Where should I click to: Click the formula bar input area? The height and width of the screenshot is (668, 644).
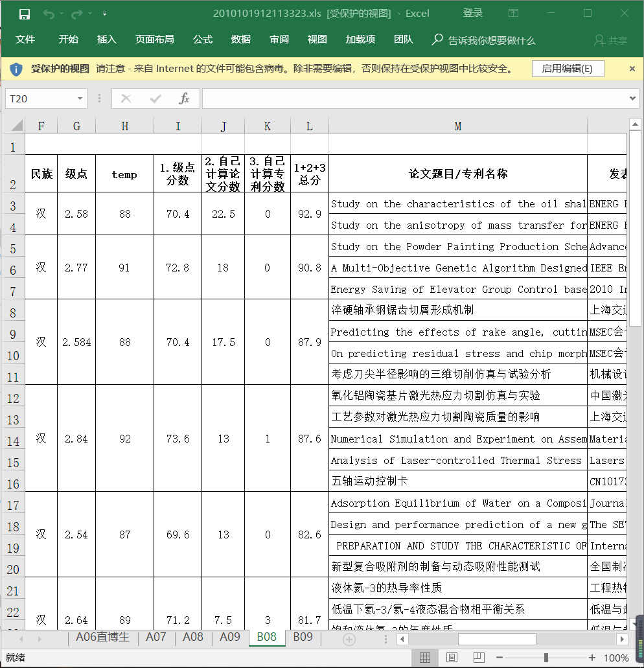415,99
